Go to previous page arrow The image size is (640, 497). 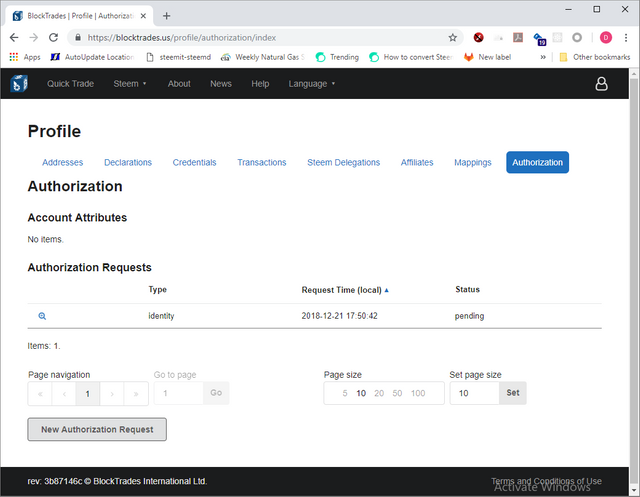point(64,394)
